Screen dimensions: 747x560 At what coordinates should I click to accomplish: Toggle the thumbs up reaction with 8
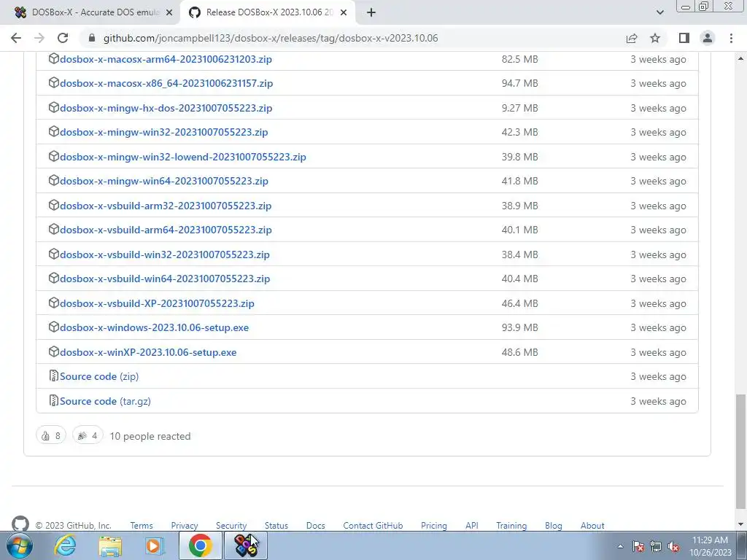point(51,436)
